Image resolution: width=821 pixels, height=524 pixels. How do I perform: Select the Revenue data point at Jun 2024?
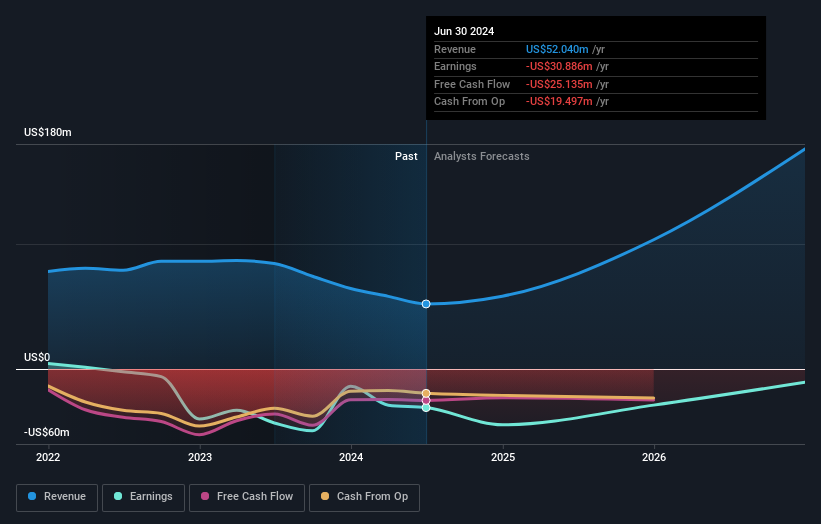426,304
